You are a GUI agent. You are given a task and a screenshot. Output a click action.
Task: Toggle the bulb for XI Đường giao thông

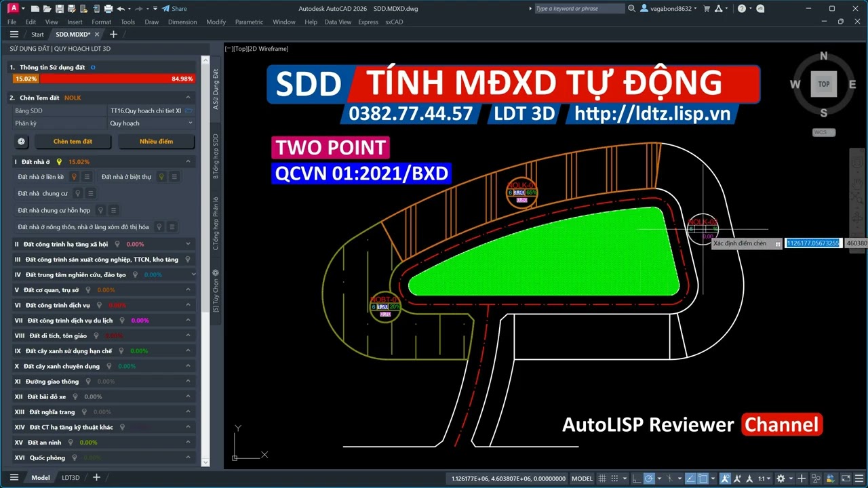(87, 382)
